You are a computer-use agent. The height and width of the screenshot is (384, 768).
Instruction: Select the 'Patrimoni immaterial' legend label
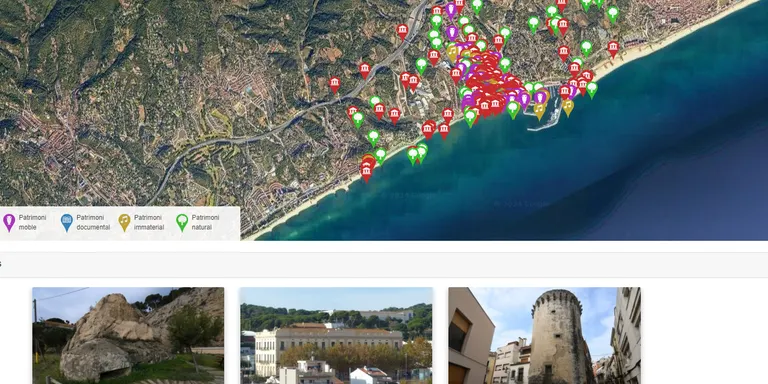149,222
